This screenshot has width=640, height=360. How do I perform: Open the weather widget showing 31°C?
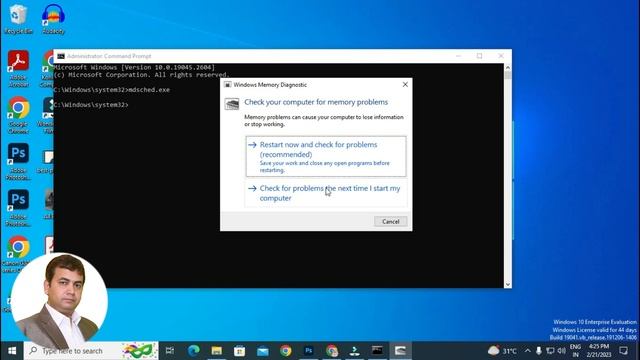(502, 351)
